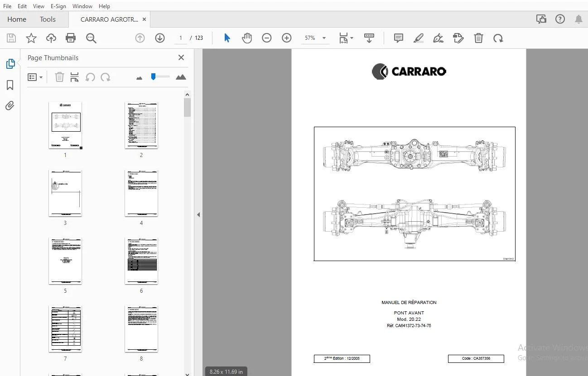Zoom out with minus button
The height and width of the screenshot is (376, 588).
coord(267,38)
